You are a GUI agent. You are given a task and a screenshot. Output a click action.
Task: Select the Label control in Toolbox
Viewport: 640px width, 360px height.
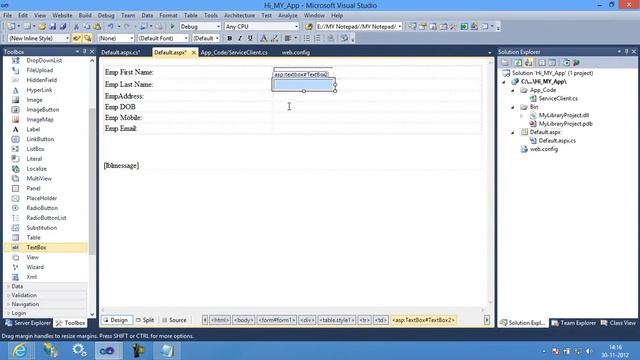[45, 129]
